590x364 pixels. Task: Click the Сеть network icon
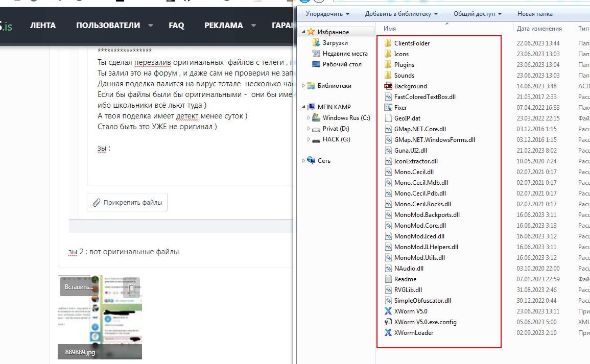click(311, 161)
